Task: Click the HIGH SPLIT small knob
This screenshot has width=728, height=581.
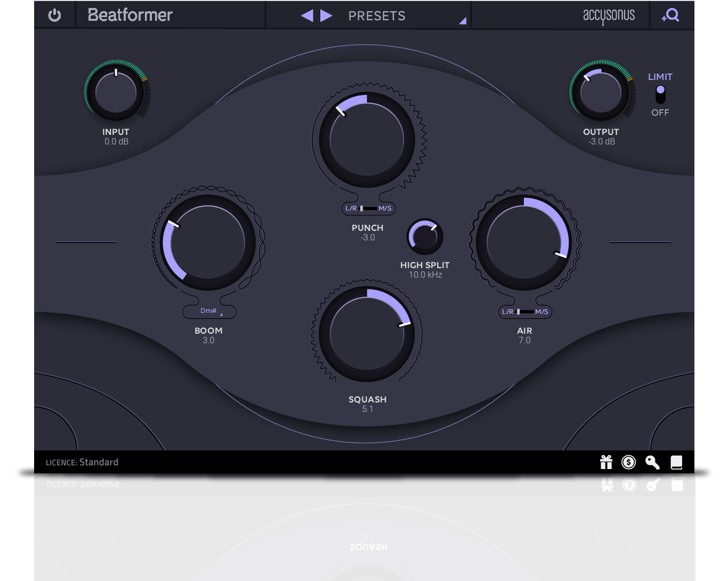Action: click(x=425, y=237)
